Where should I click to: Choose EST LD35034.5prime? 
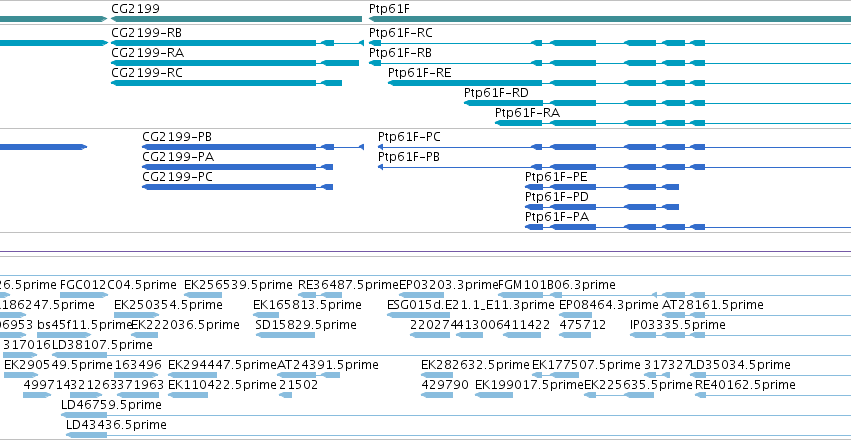[771, 375]
